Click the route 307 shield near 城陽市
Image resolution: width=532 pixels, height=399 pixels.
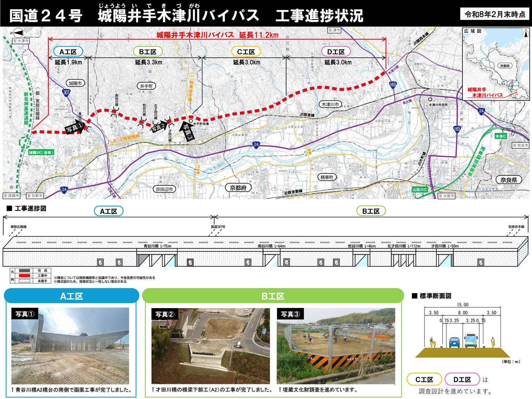pos(66,93)
